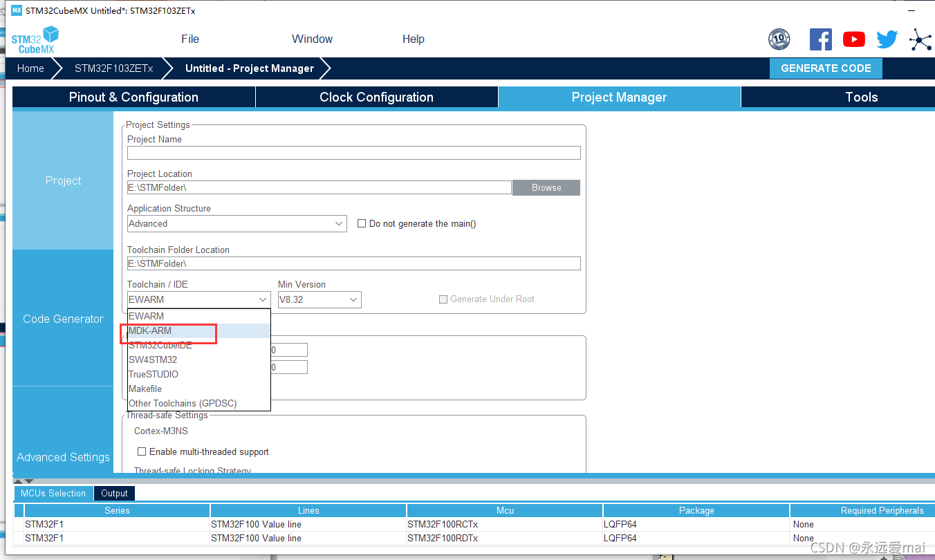Click the MX title bar app icon

(17, 10)
